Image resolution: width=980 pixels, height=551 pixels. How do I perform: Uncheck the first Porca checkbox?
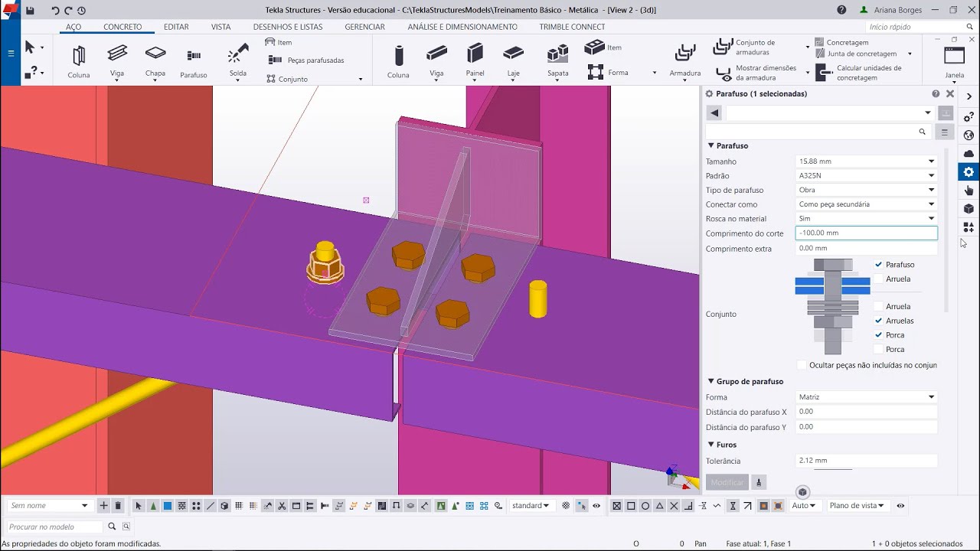coord(879,335)
